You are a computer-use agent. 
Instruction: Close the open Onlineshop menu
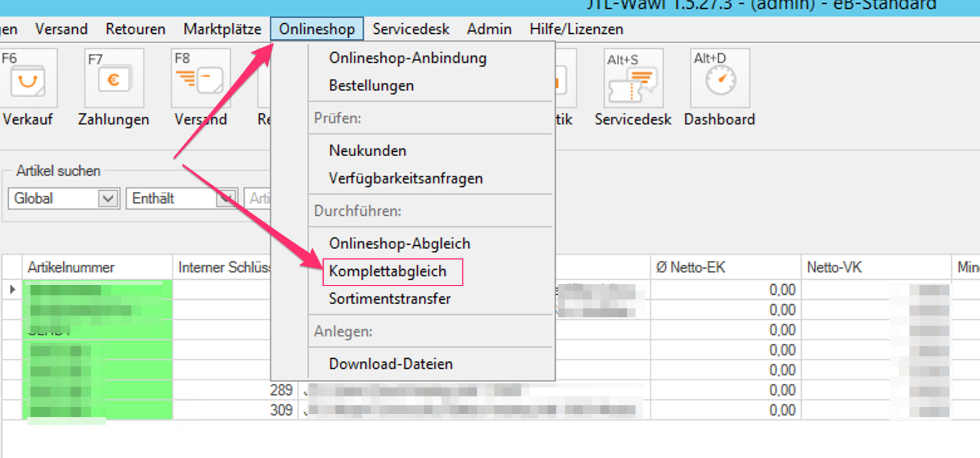tap(317, 29)
